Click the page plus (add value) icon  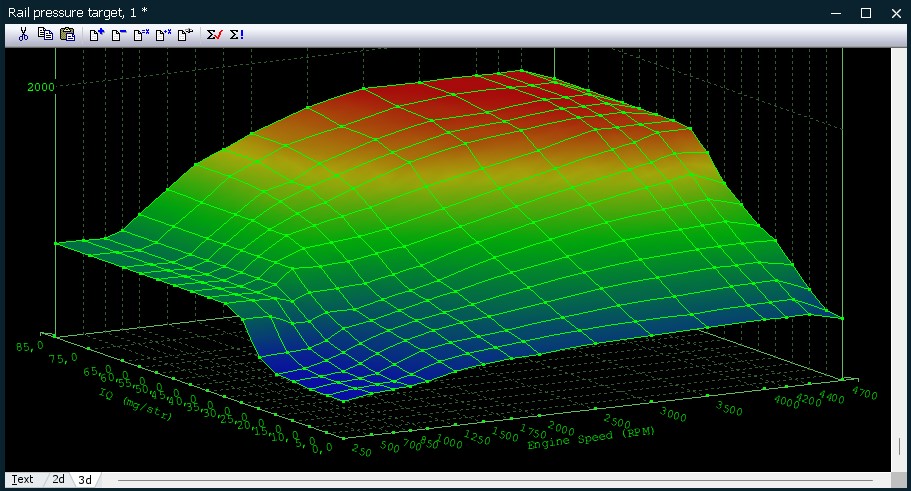[97, 34]
